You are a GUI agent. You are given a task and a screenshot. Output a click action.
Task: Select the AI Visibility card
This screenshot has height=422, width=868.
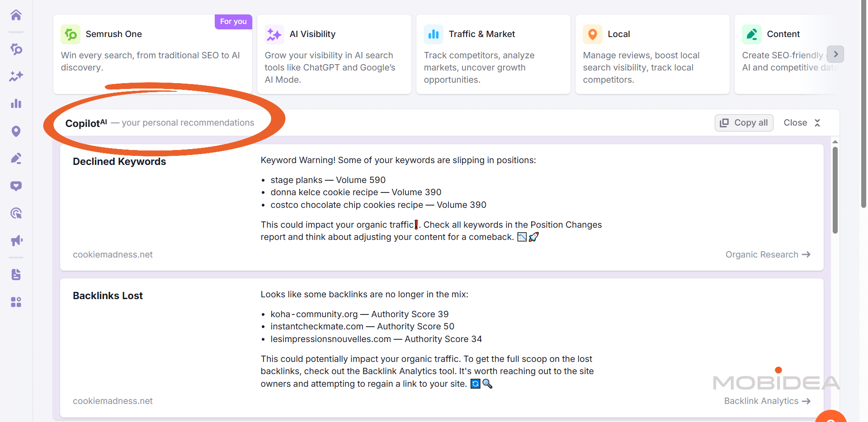[x=334, y=54]
